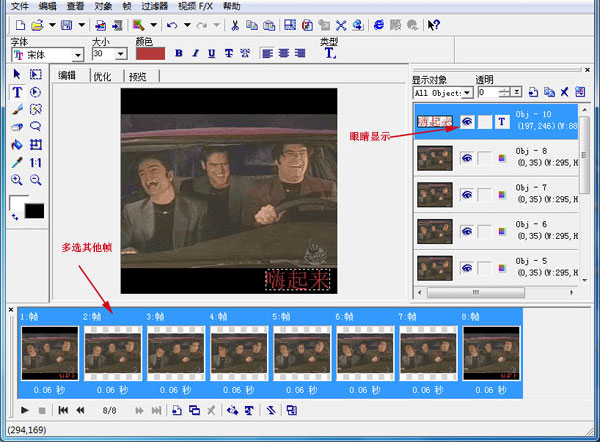The width and height of the screenshot is (600, 442).
Task: Open the transparency value dropdown
Action: coord(517,92)
